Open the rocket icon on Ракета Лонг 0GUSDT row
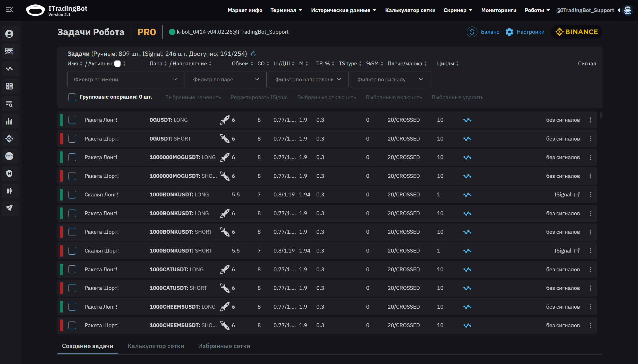The height and width of the screenshot is (364, 638). (x=225, y=120)
